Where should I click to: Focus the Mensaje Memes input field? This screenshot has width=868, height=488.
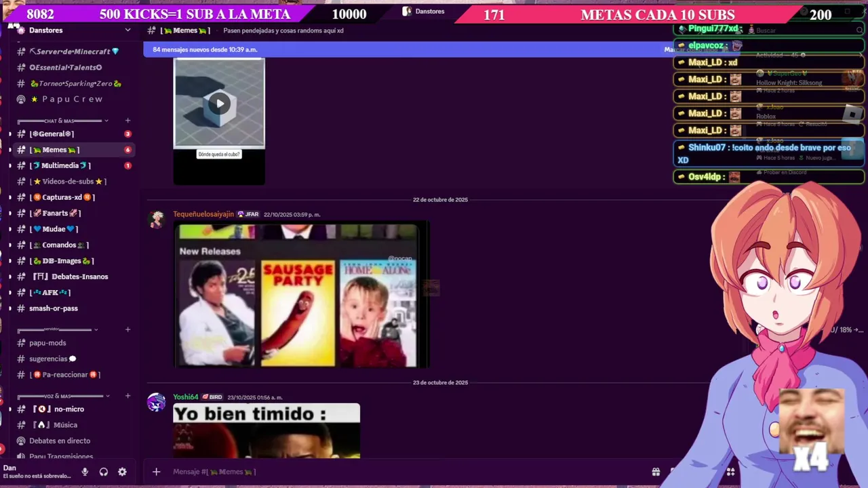click(407, 472)
